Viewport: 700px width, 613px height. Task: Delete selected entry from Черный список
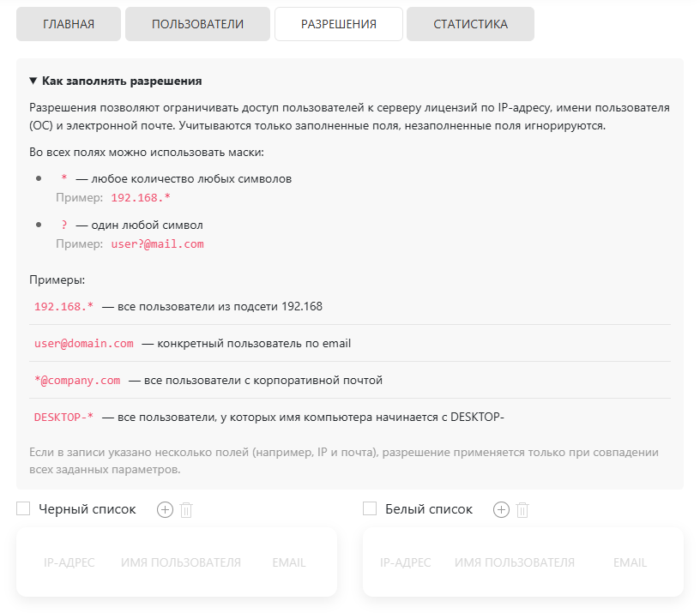tap(186, 510)
